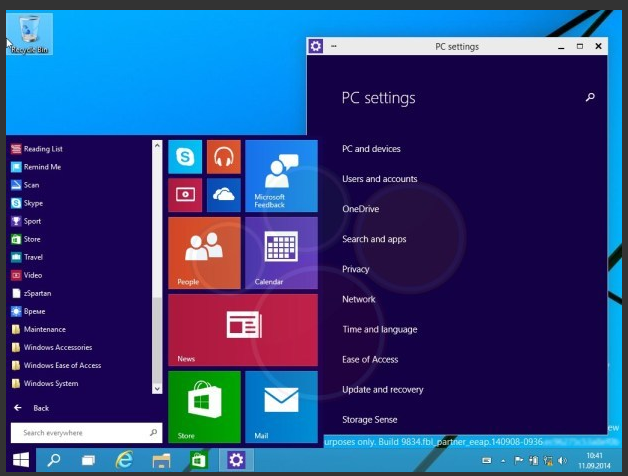The width and height of the screenshot is (628, 476).
Task: Open the touch keyboard tray icon
Action: (487, 461)
